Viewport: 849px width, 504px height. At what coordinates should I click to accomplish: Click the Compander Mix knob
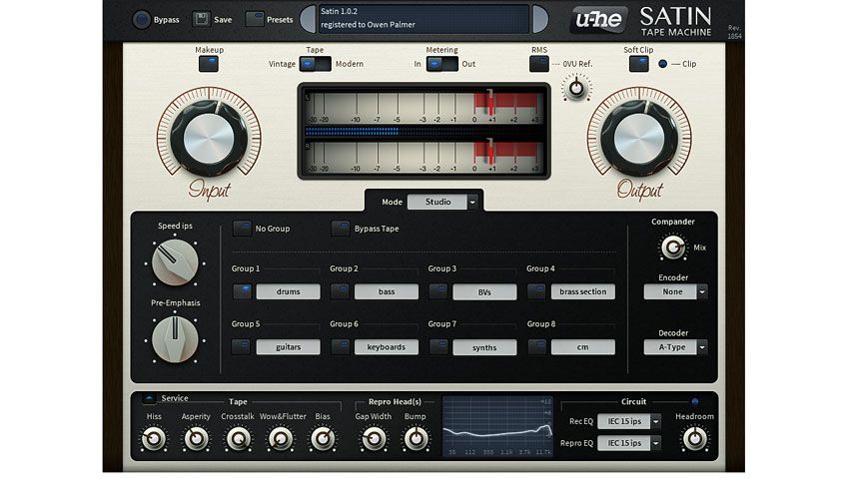pos(673,248)
